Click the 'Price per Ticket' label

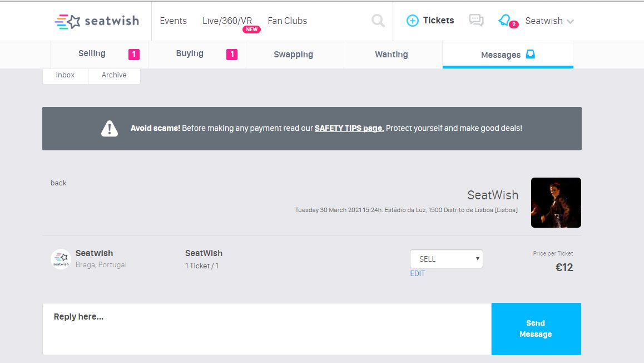[x=553, y=254]
